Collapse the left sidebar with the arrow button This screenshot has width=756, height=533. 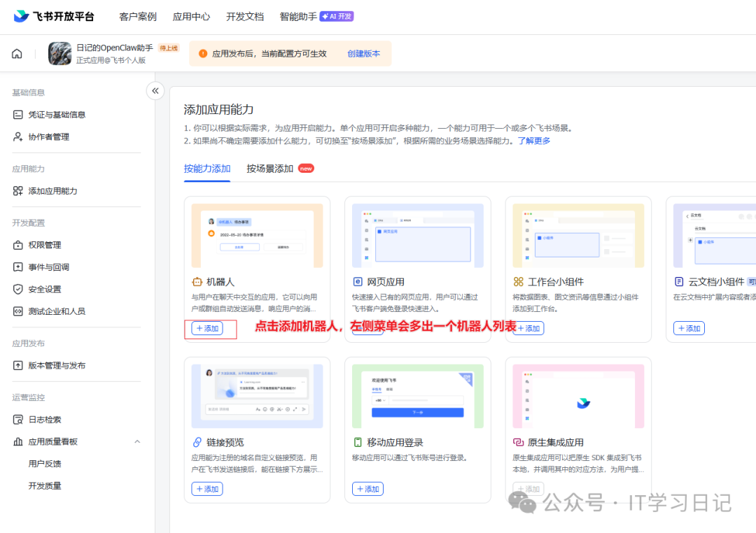point(155,90)
